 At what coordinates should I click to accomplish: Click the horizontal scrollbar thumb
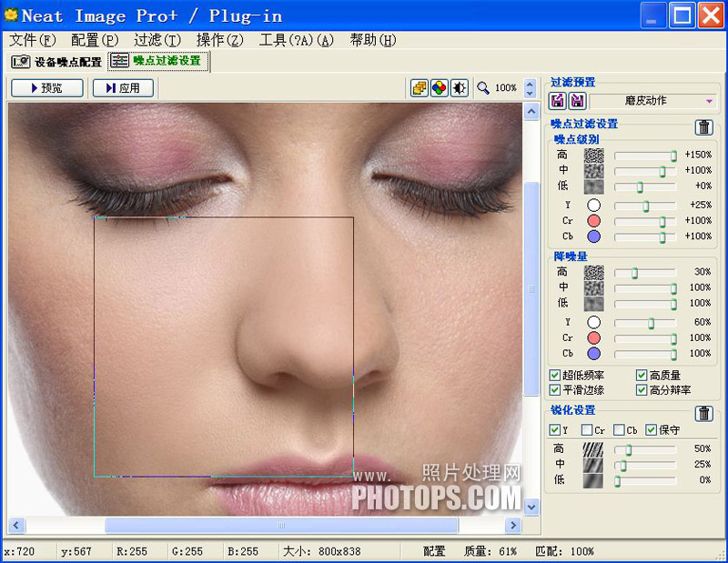(281, 525)
